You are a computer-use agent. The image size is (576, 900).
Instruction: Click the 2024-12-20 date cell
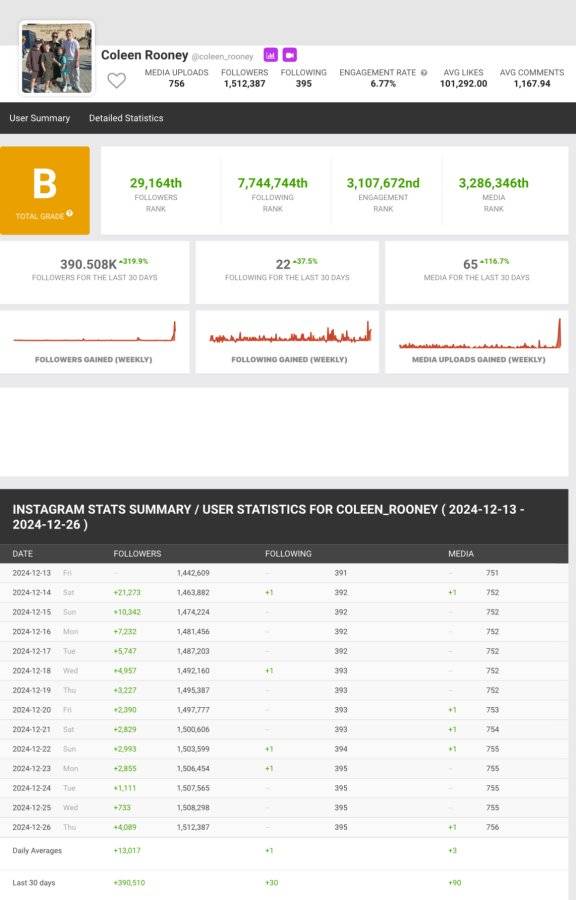pos(32,709)
